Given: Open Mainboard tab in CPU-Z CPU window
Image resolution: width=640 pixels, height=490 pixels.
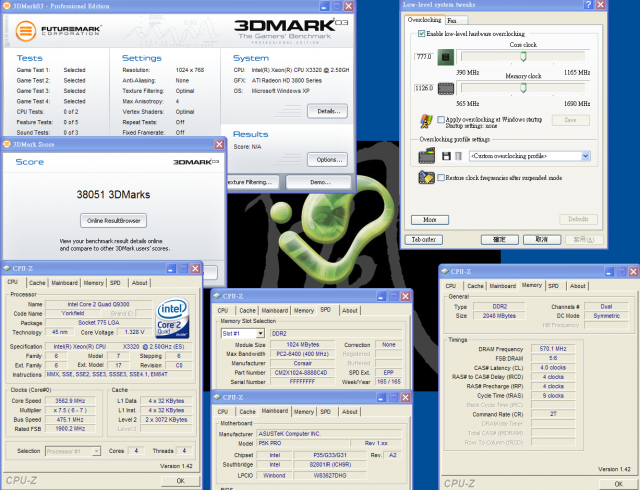Looking at the screenshot, I should click(x=64, y=283).
